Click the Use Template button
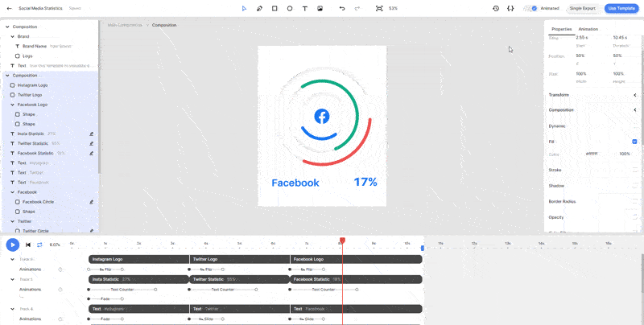 point(621,8)
